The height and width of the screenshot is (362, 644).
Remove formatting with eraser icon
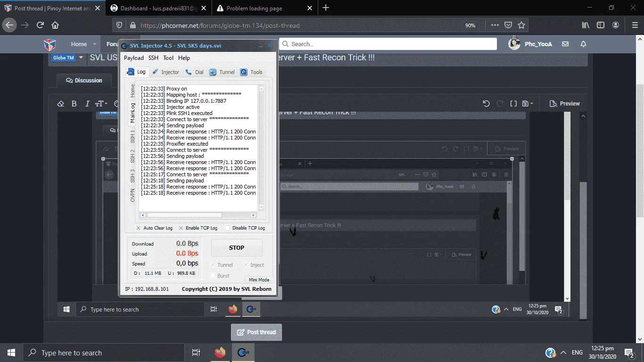tap(60, 104)
